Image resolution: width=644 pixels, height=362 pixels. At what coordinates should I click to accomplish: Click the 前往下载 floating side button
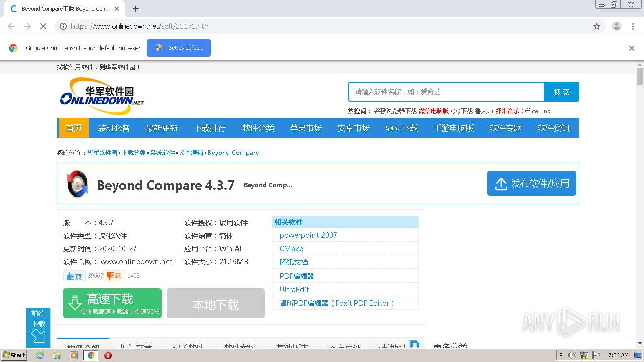(38, 327)
